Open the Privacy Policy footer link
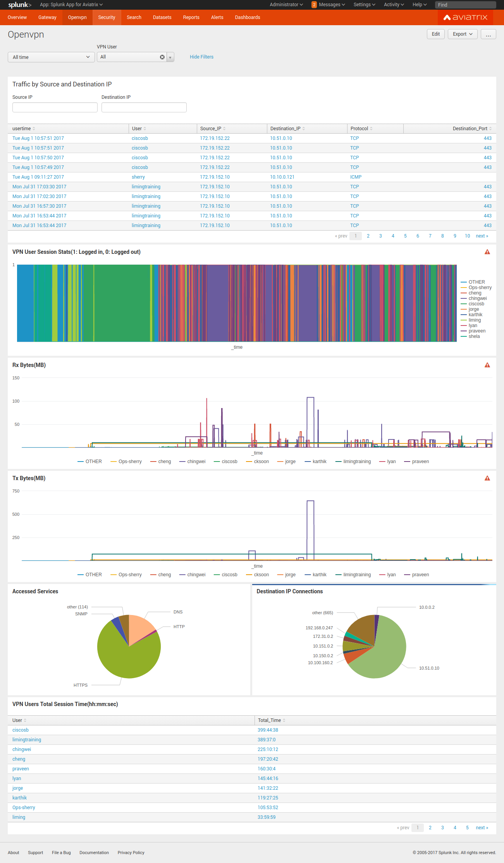 pos(131,853)
